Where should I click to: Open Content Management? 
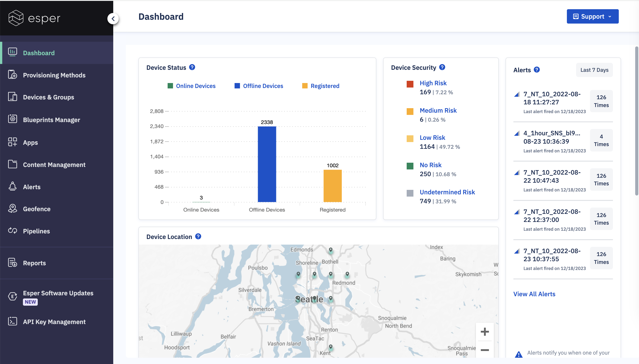pos(54,164)
